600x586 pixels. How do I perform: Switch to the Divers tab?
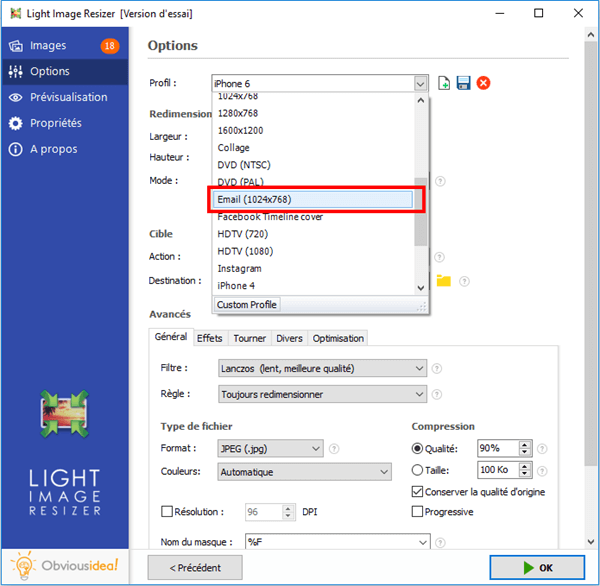(x=289, y=338)
